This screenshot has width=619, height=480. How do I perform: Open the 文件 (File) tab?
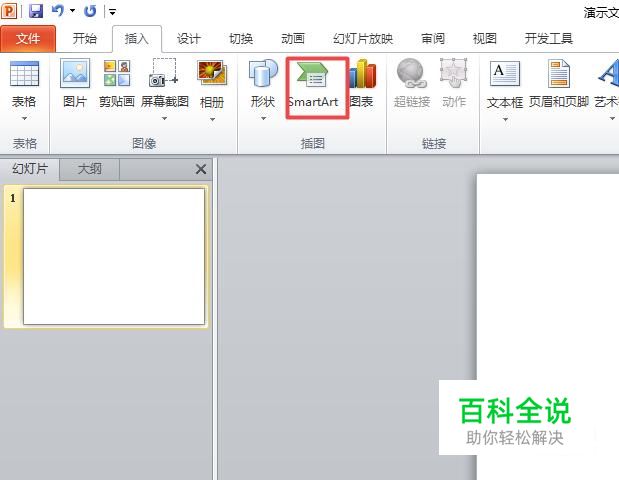[28, 39]
